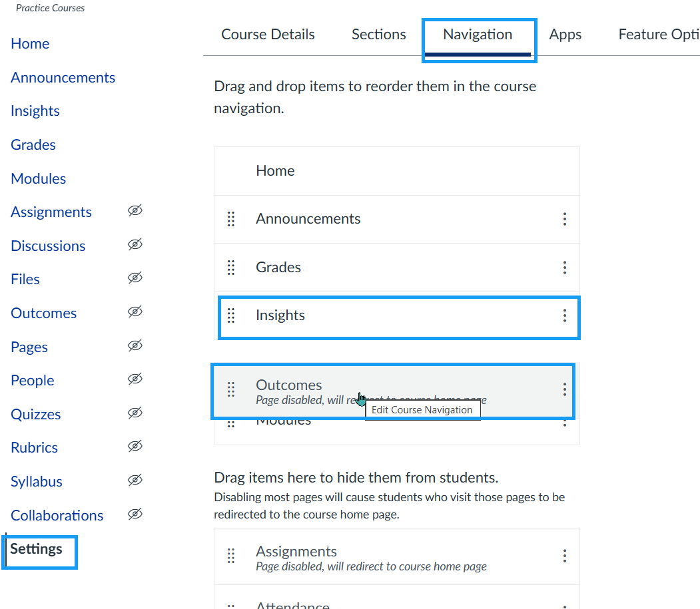This screenshot has width=700, height=609.
Task: Open the kebab menu for the Assignments row
Action: pyautogui.click(x=565, y=555)
